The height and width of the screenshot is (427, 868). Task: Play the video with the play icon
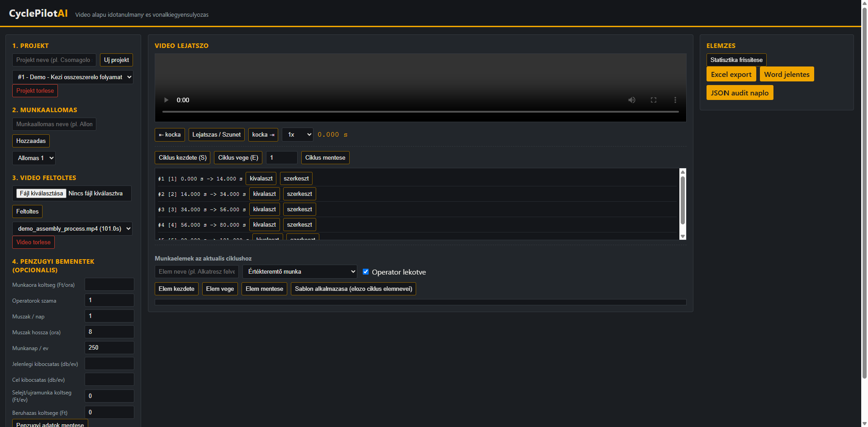166,100
